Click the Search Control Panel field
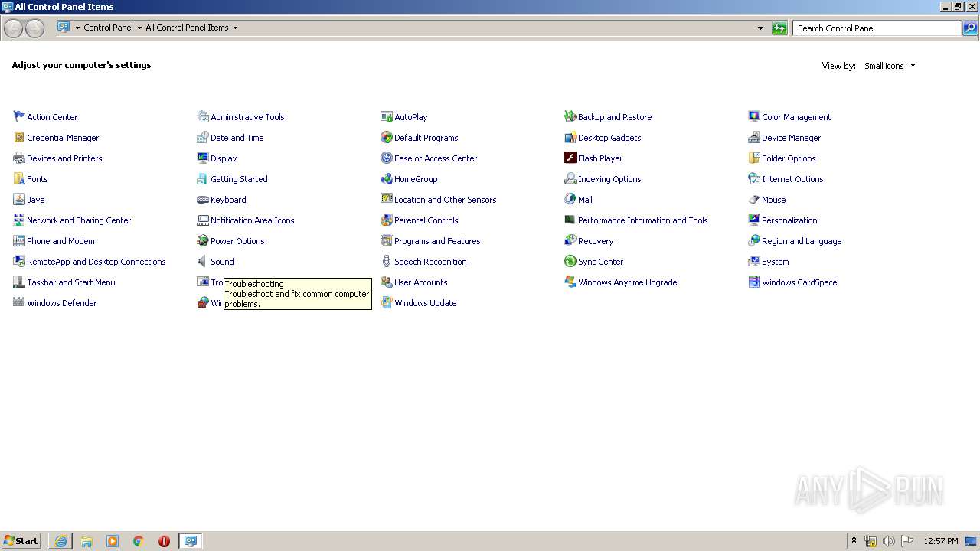The width and height of the screenshot is (980, 551). pos(877,28)
